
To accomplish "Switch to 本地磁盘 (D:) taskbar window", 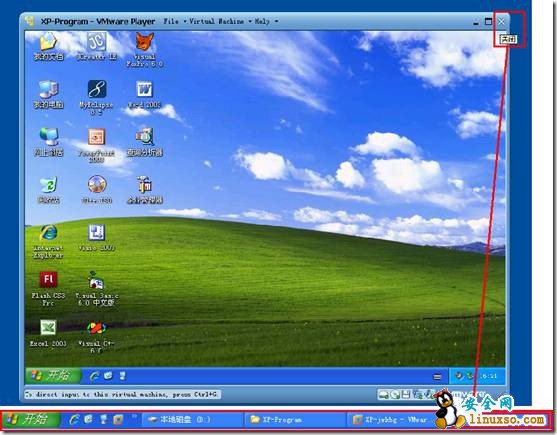I will click(x=193, y=420).
